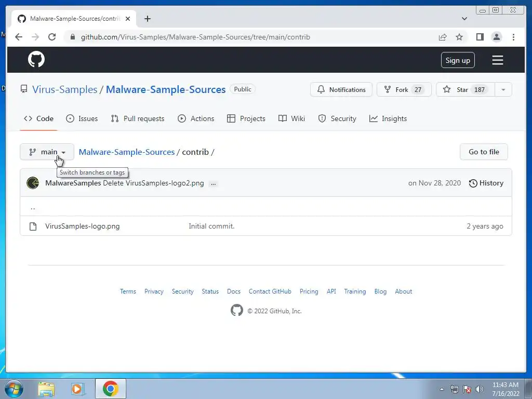View the Insights tab
Image resolution: width=532 pixels, height=399 pixels.
click(388, 118)
